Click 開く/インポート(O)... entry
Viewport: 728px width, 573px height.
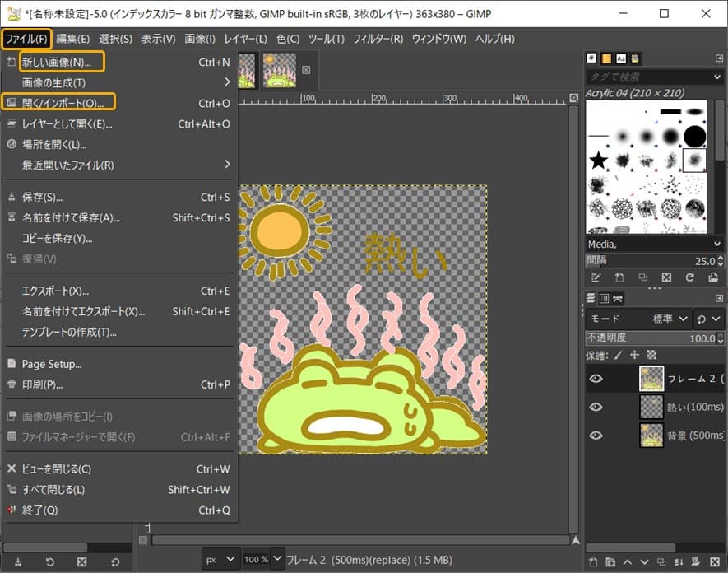(x=63, y=104)
